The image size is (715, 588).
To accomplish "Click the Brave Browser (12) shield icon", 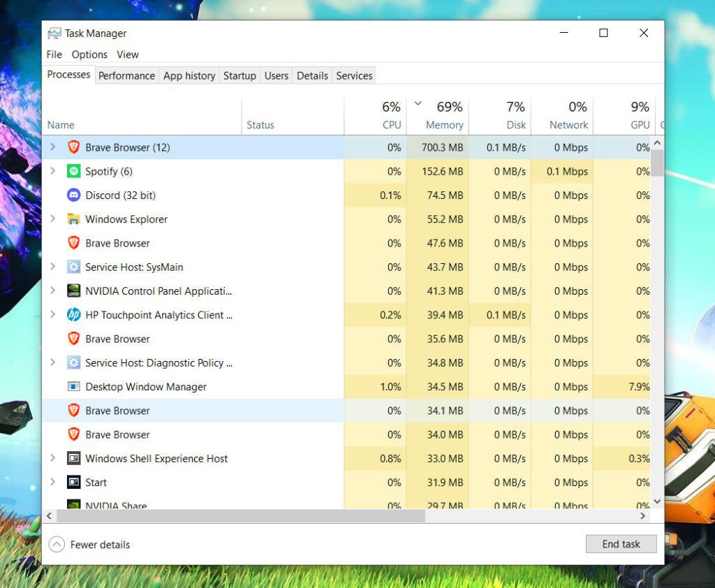I will click(x=73, y=147).
